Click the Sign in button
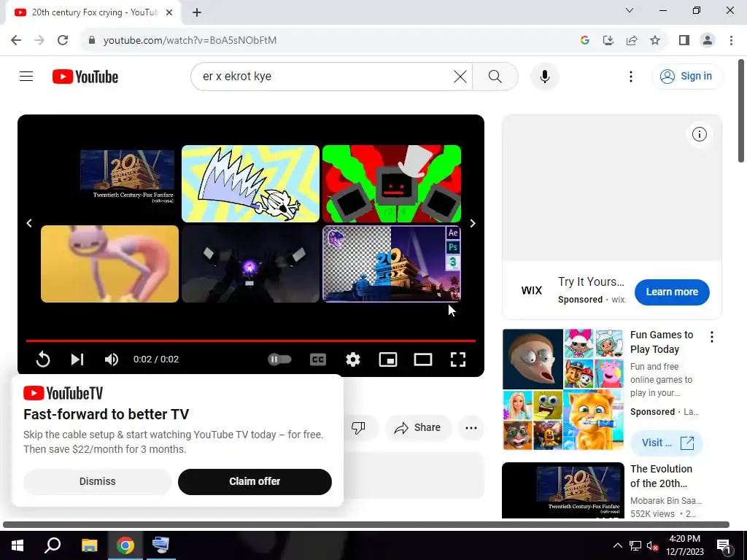The height and width of the screenshot is (560, 747). click(x=686, y=76)
